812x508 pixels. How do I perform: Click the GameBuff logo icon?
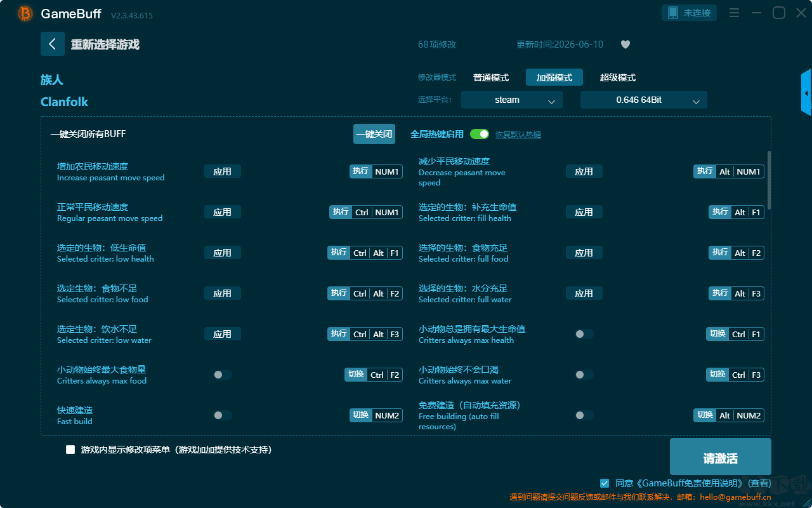25,13
